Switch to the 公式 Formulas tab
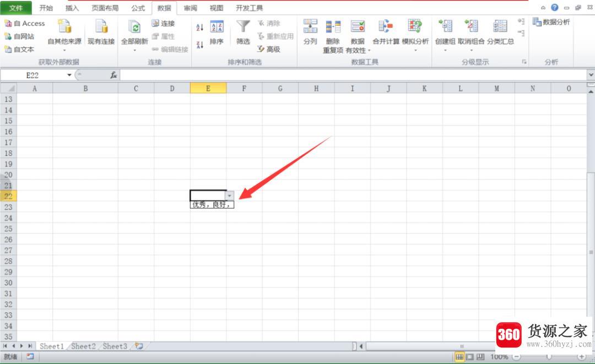The image size is (595, 364). [x=138, y=8]
